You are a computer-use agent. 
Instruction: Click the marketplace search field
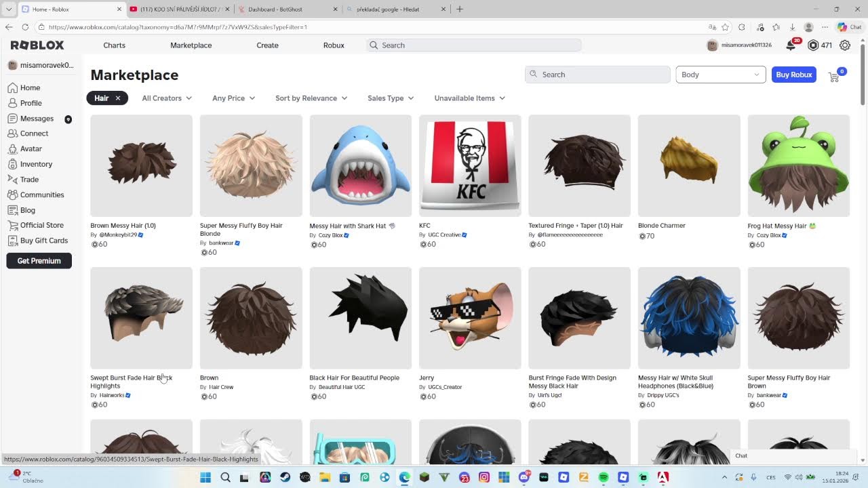pyautogui.click(x=597, y=75)
